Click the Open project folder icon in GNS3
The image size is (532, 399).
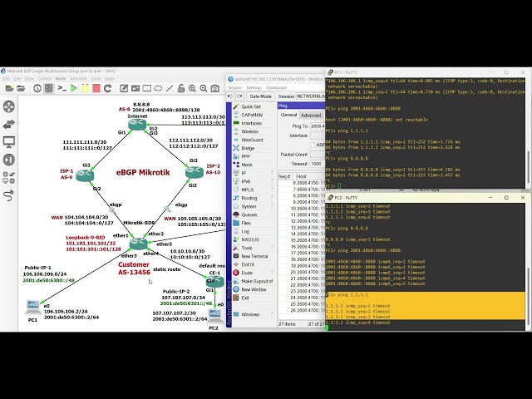pos(21,89)
